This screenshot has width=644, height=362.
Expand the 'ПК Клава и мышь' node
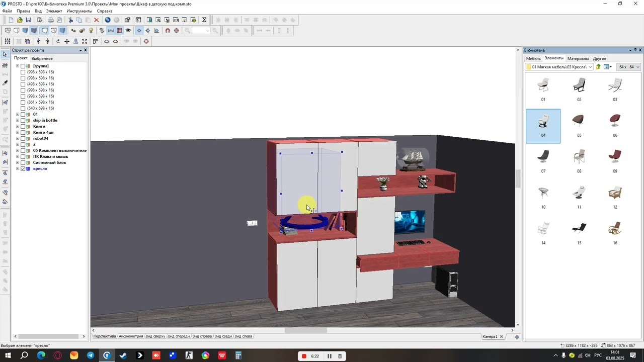(x=18, y=157)
